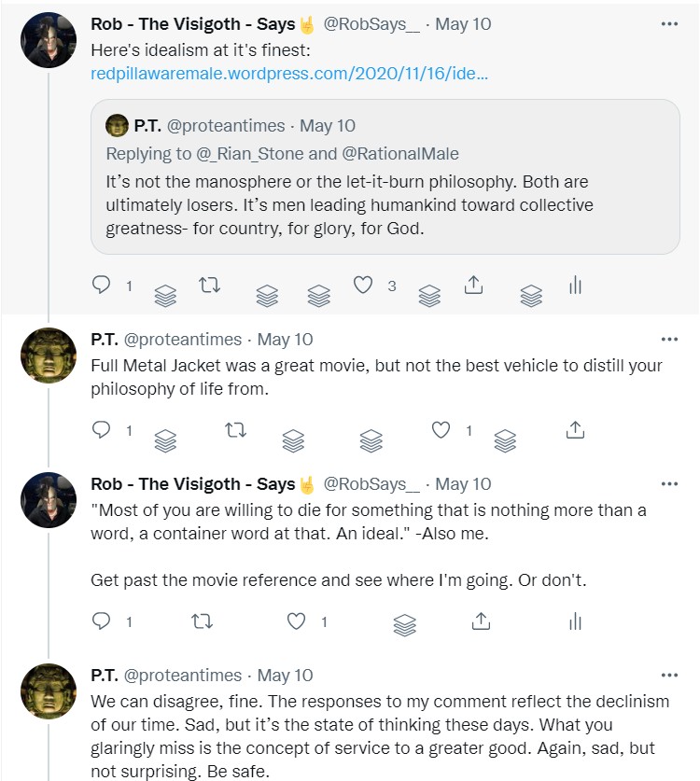Open more options on Rob's first tweet

click(x=669, y=24)
